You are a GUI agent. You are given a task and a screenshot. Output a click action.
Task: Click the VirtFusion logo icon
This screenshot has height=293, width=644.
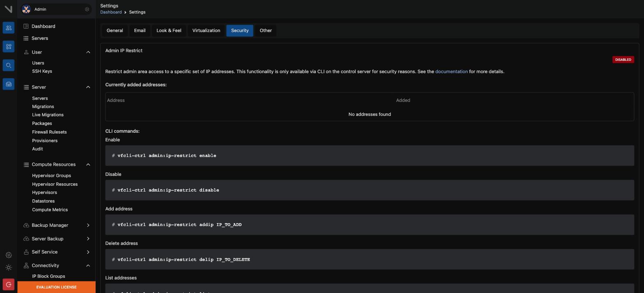pyautogui.click(x=8, y=9)
